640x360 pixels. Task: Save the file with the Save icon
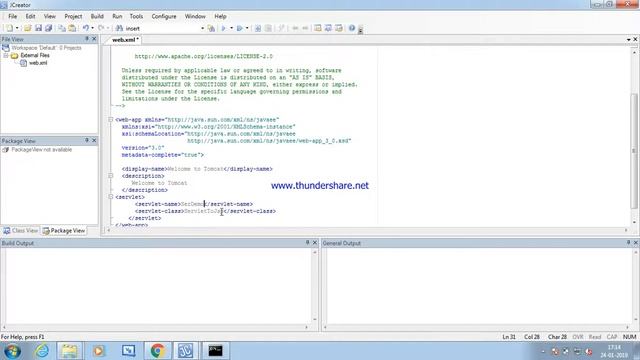click(38, 28)
